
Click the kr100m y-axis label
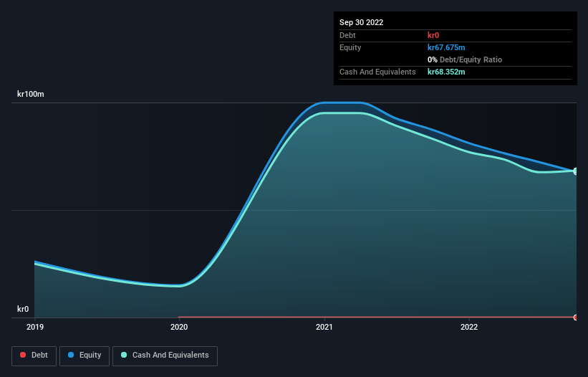(x=30, y=94)
